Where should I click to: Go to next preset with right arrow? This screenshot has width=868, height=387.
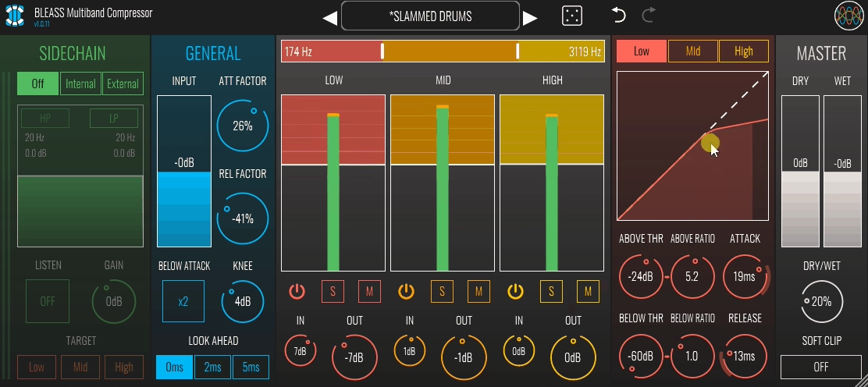pos(530,18)
